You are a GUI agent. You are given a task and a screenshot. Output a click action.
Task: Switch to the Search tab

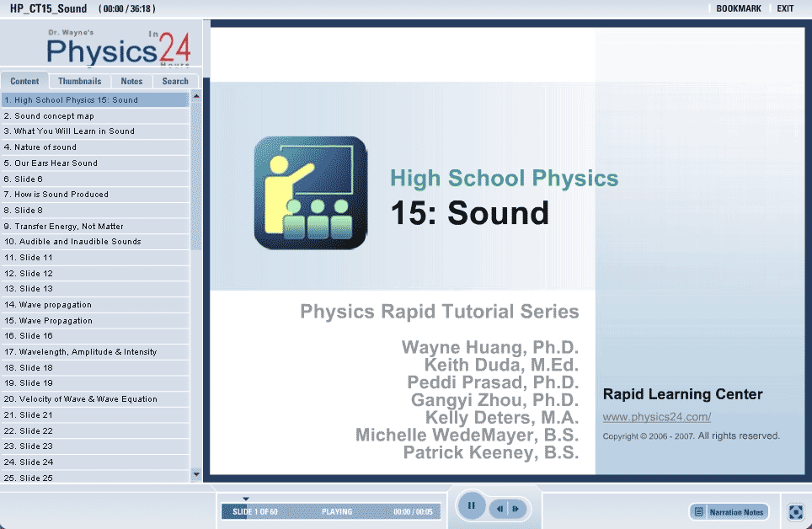(x=175, y=82)
